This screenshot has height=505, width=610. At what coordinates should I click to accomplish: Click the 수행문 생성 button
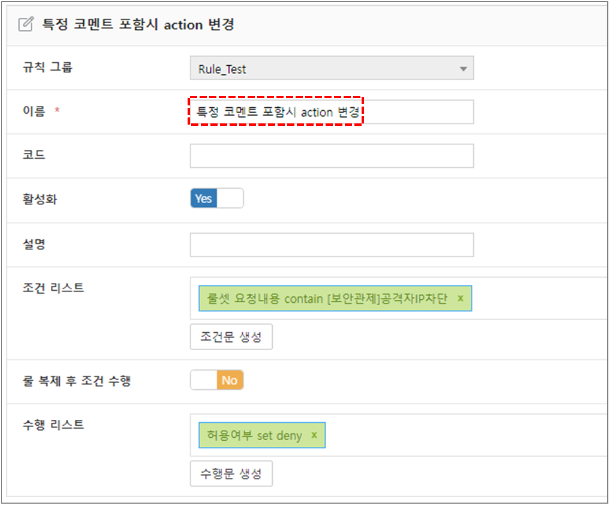click(231, 473)
